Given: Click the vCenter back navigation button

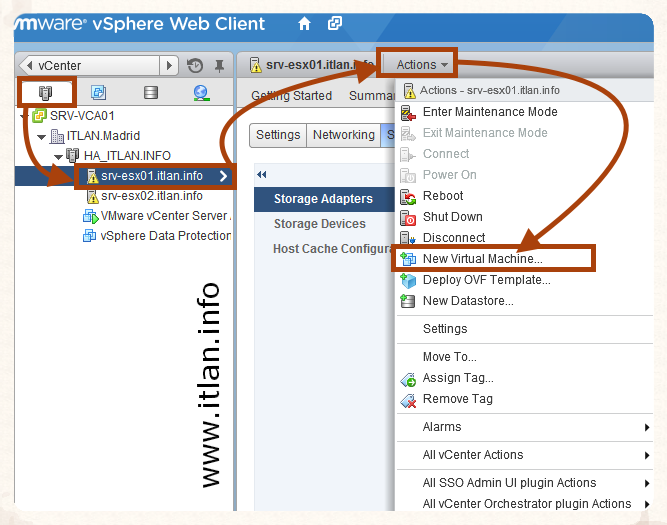Looking at the screenshot, I should (28, 66).
